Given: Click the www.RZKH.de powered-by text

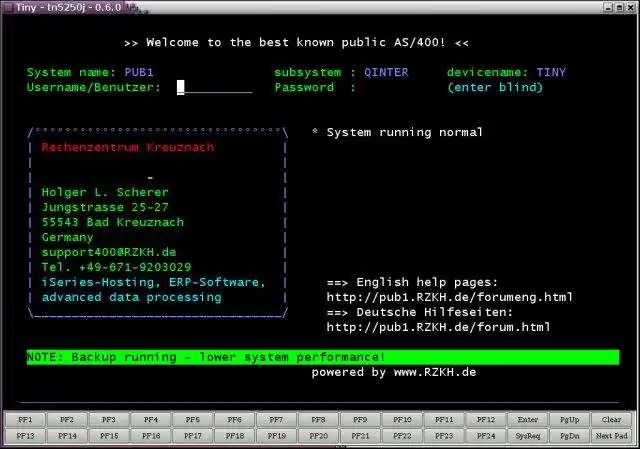Looking at the screenshot, I should [435, 372].
